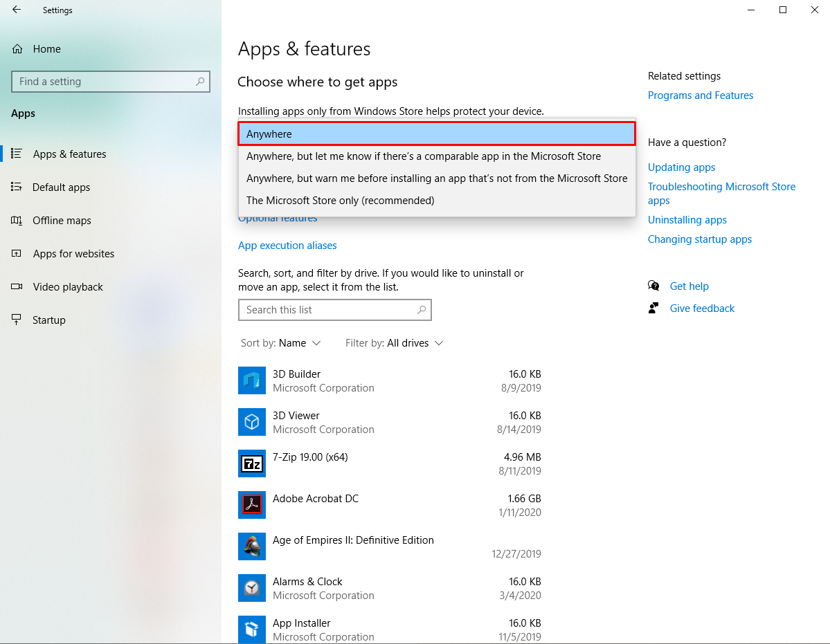Maximize the Settings window

(x=783, y=10)
